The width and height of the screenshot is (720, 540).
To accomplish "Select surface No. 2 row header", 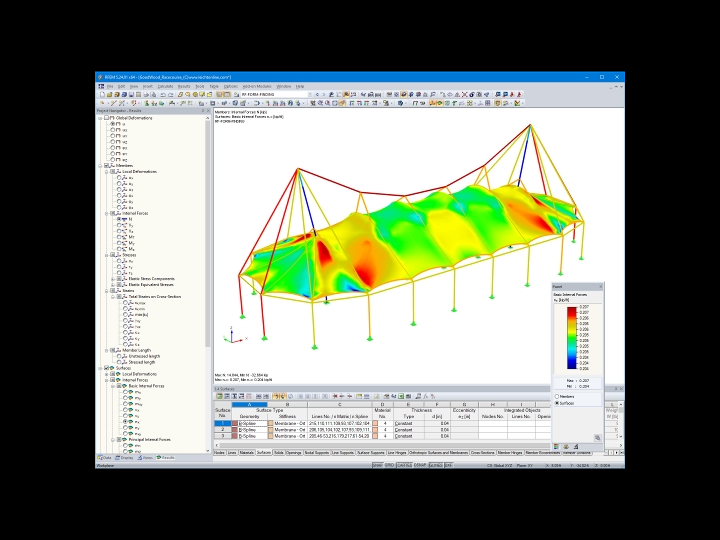I will (x=223, y=430).
